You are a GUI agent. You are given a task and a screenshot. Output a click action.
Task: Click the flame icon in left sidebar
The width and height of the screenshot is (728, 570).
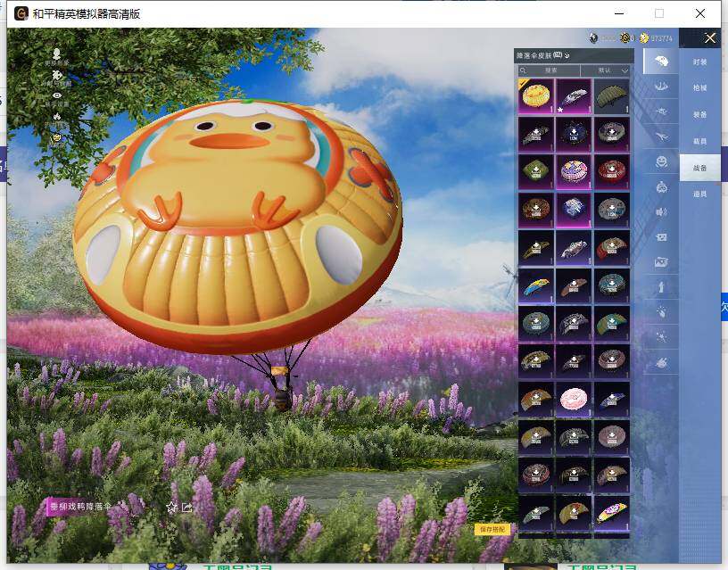[57, 117]
